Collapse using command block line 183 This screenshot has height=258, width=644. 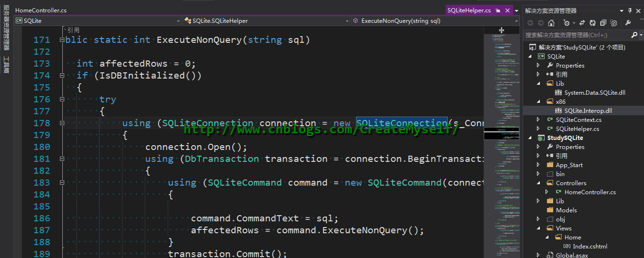click(62, 182)
